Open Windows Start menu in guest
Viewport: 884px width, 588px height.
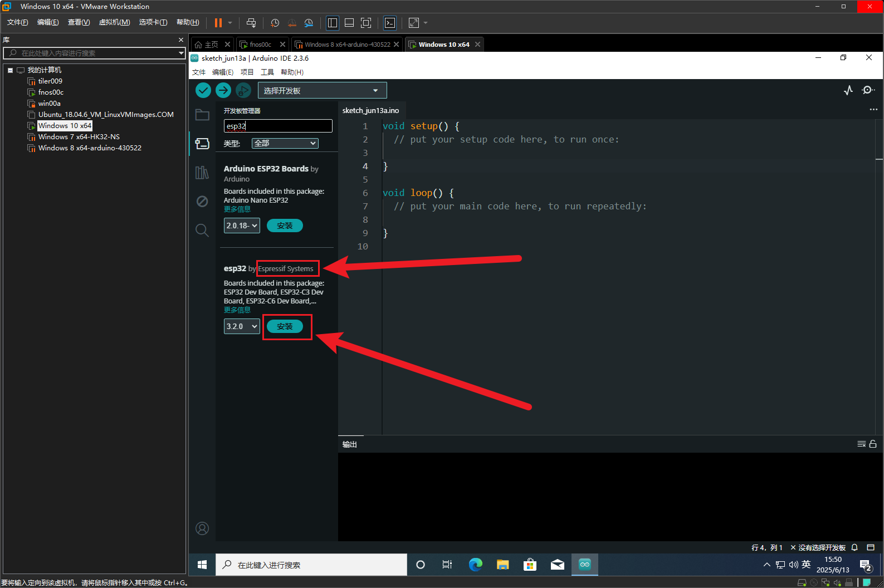[x=202, y=565]
